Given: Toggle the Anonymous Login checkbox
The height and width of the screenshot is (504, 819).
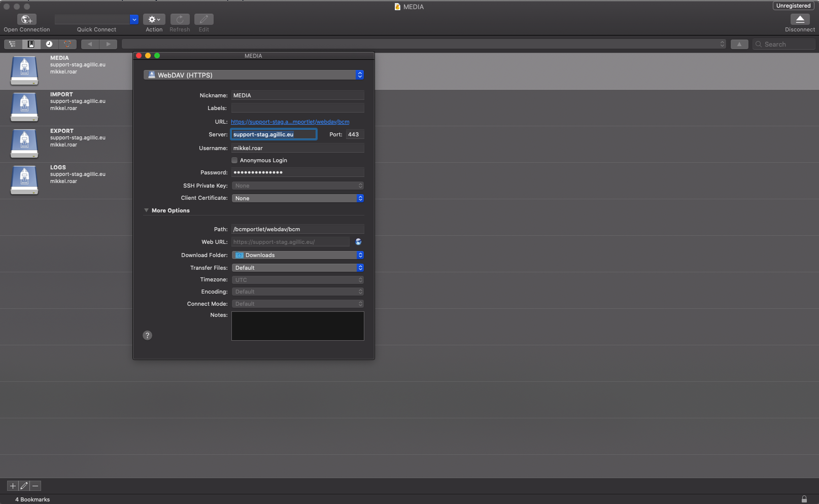Looking at the screenshot, I should pos(234,160).
